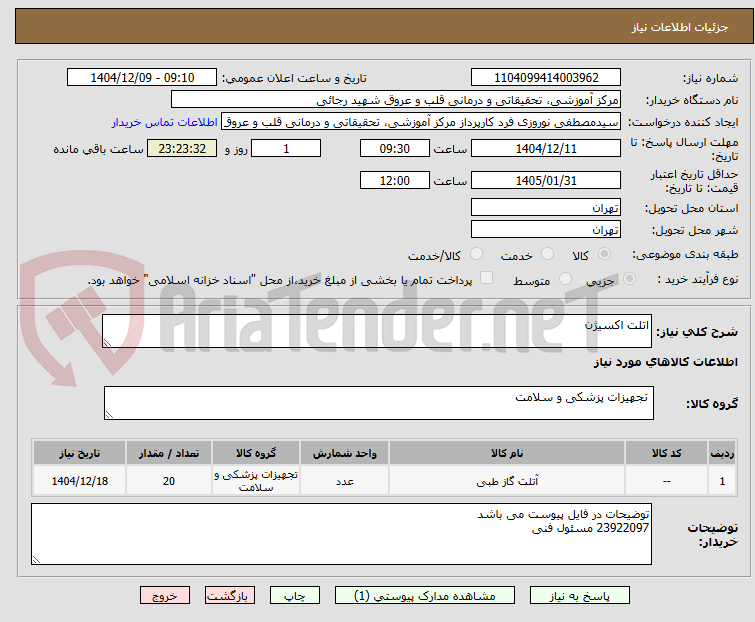Click the delivery city field تهران

546,230
